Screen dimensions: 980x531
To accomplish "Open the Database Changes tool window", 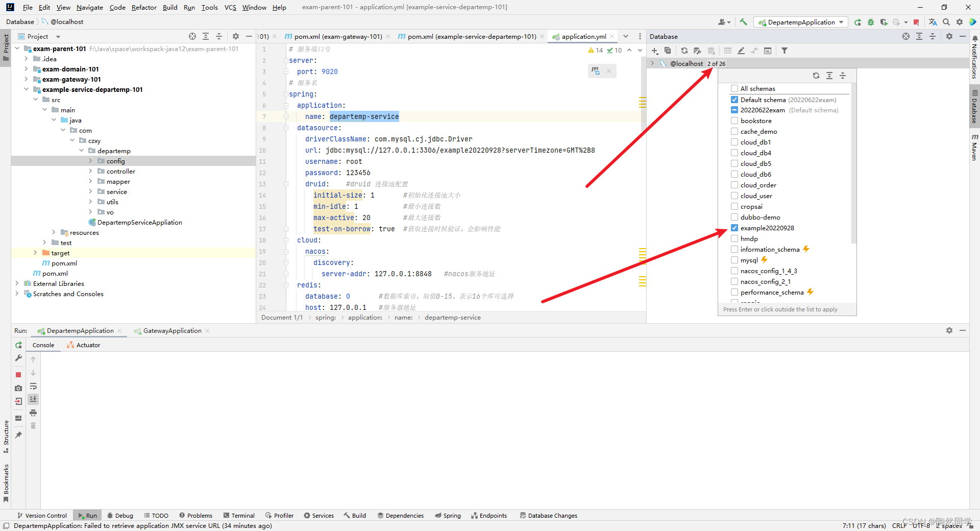I will [548, 516].
